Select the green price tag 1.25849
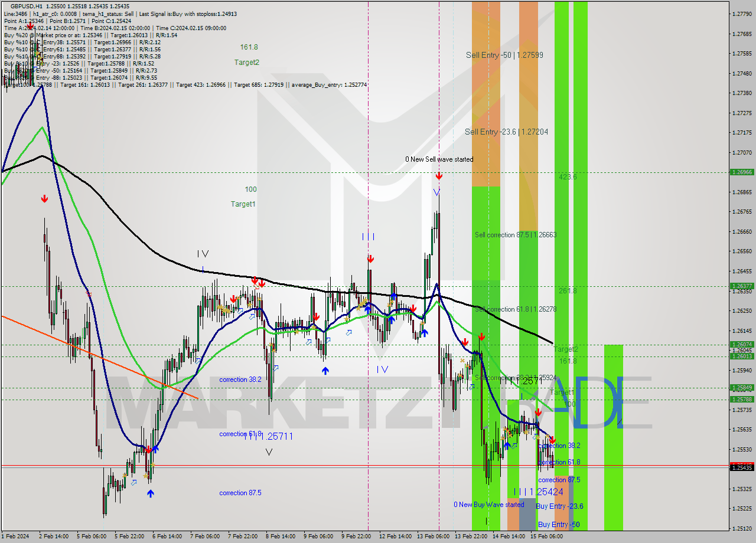Screen dimensions: 756x543 click(x=742, y=388)
